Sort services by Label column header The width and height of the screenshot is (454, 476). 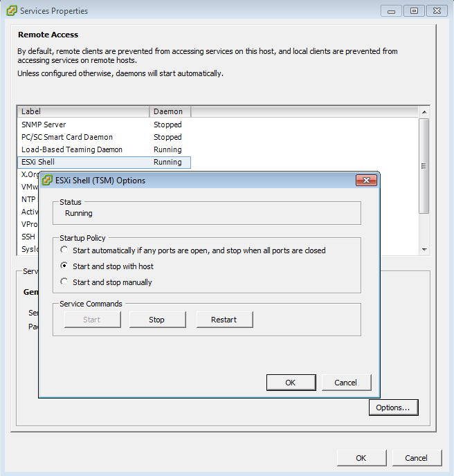pyautogui.click(x=83, y=111)
